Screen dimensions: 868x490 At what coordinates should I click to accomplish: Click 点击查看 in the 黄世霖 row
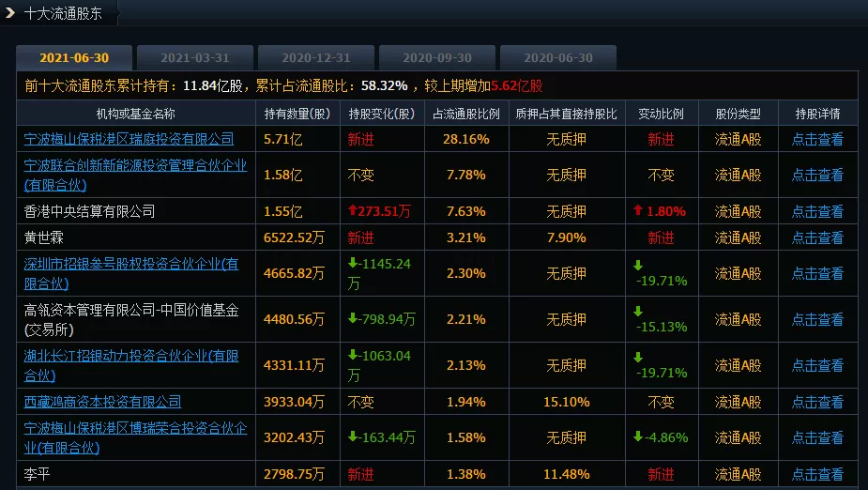point(817,238)
